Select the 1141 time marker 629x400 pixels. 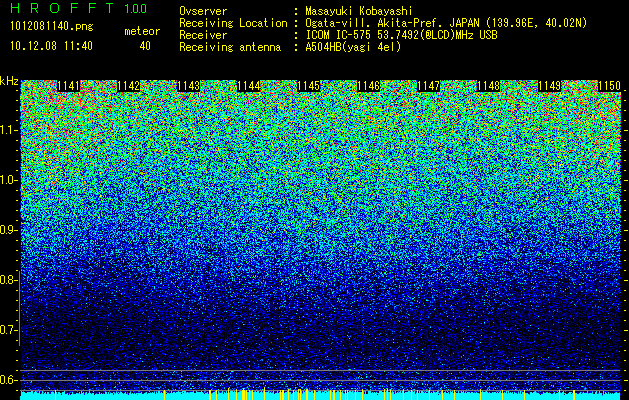coord(69,86)
